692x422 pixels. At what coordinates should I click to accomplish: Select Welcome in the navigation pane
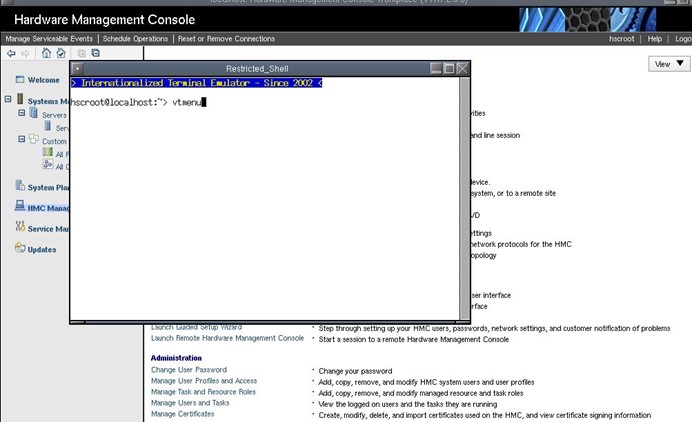coord(43,80)
